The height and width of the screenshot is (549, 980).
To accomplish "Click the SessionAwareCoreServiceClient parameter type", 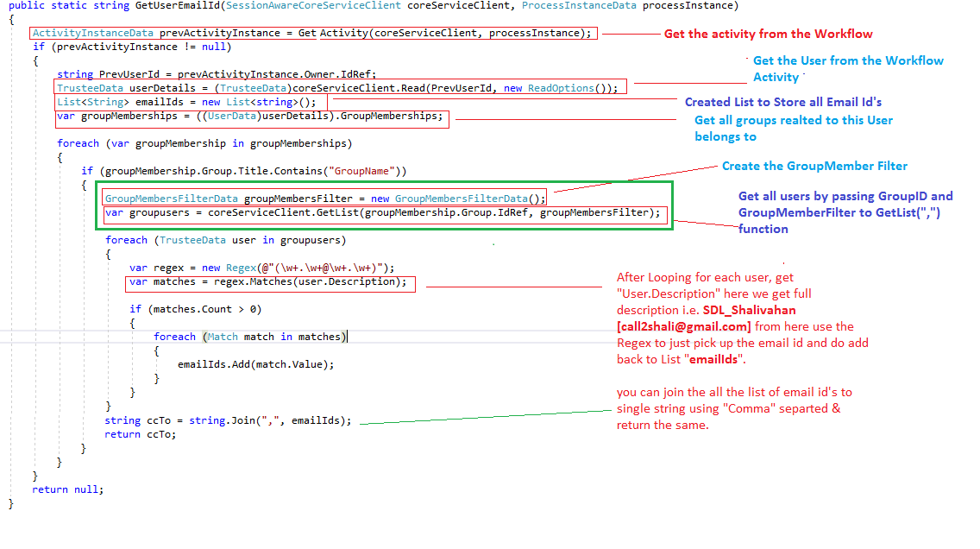I will pyautogui.click(x=313, y=6).
